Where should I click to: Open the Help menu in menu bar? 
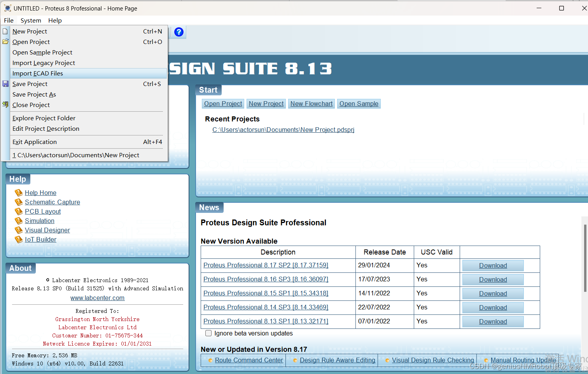tap(55, 20)
